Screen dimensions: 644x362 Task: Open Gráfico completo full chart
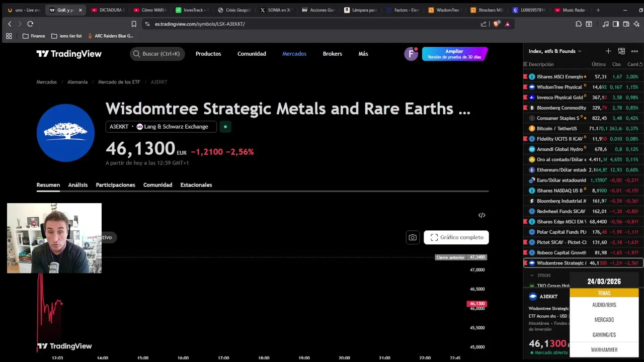coord(456,237)
